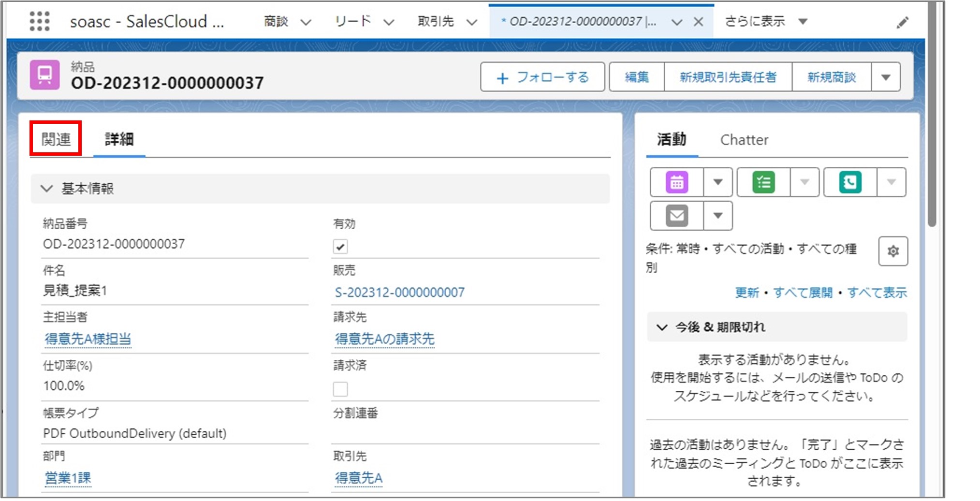Select the Chatter tab
Screen dimensions: 980x501
[744, 140]
